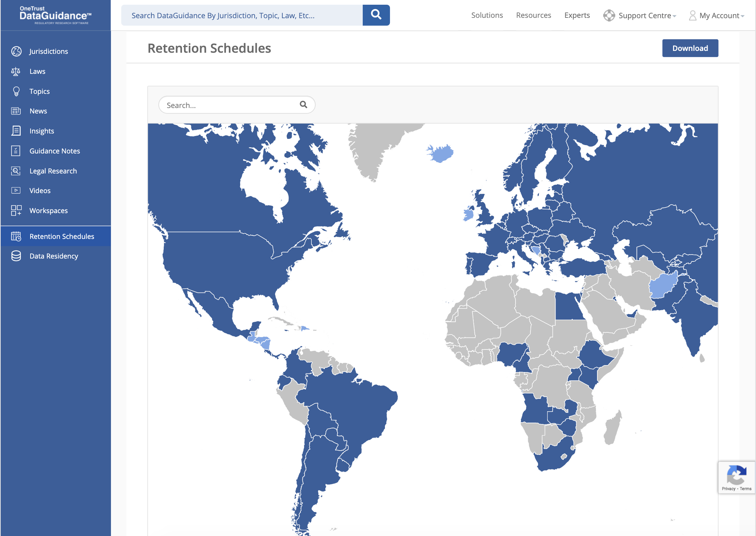Click the Videos play icon
The image size is (756, 536).
click(x=16, y=191)
